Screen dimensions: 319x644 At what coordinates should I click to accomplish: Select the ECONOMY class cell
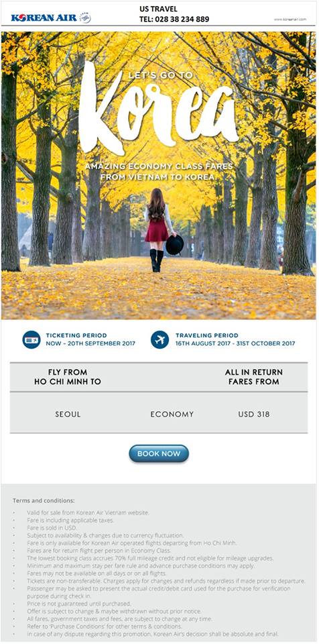(172, 415)
